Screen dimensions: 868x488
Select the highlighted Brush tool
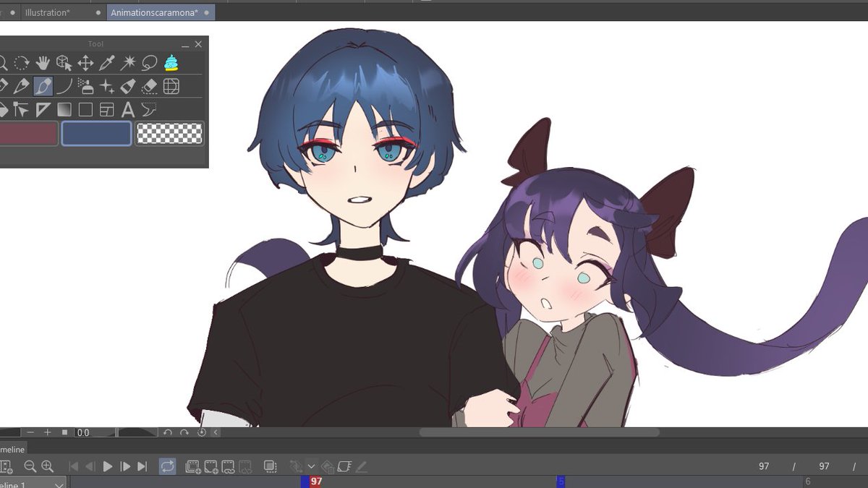tap(43, 87)
